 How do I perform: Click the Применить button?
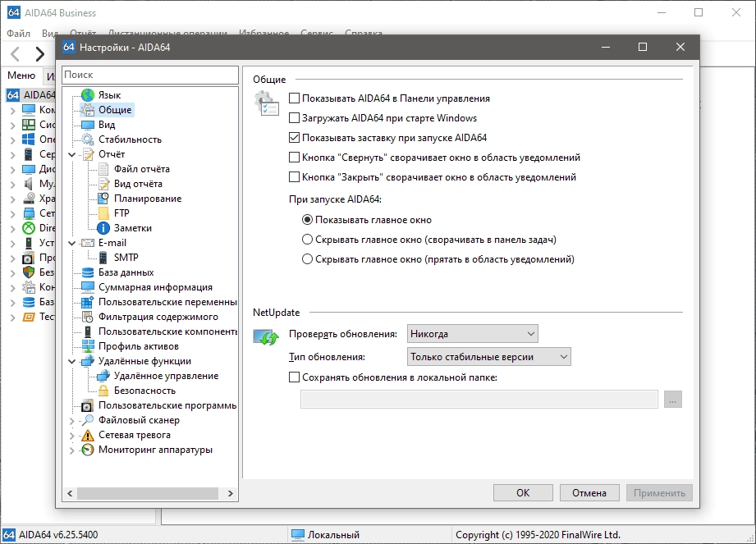659,493
